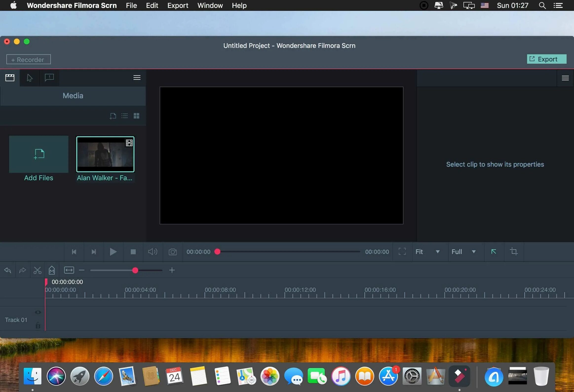Screen dimensions: 574x392
Task: Click the import media file icon
Action: pos(113,116)
